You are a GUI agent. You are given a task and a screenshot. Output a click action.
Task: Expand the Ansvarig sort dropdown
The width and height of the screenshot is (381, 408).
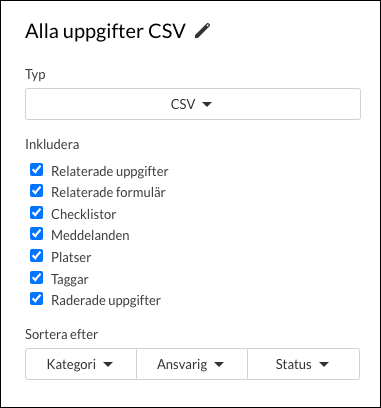pyautogui.click(x=192, y=364)
